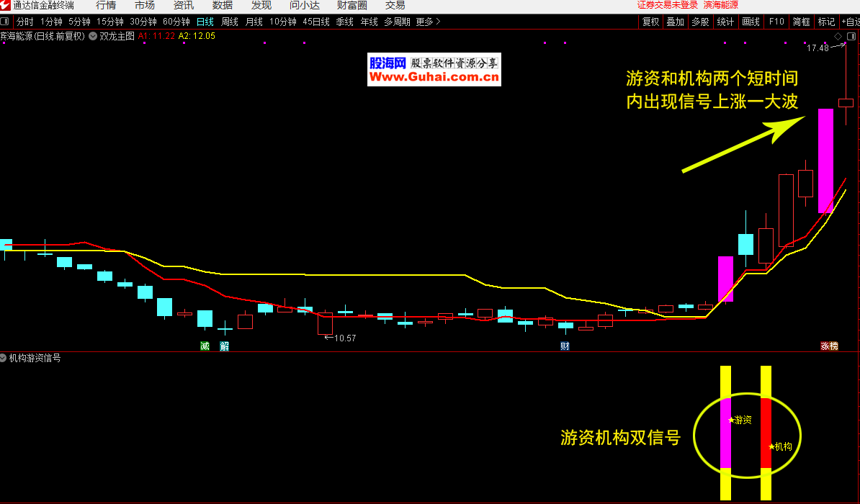Click the magenta 游资 signal bar
Image resolution: width=860 pixels, height=504 pixels.
click(725, 432)
